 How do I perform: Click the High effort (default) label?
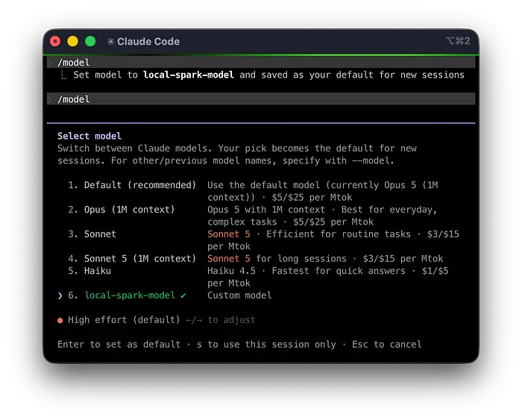point(124,320)
